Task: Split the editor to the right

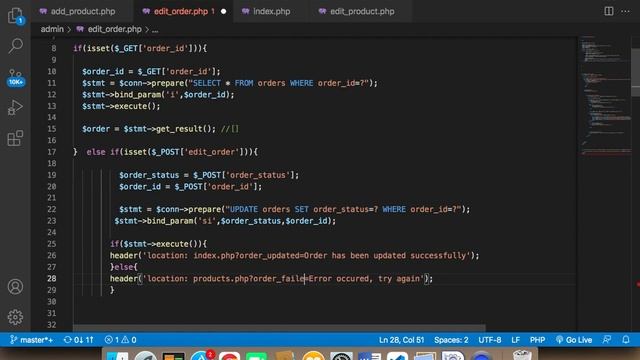Action: pos(609,11)
